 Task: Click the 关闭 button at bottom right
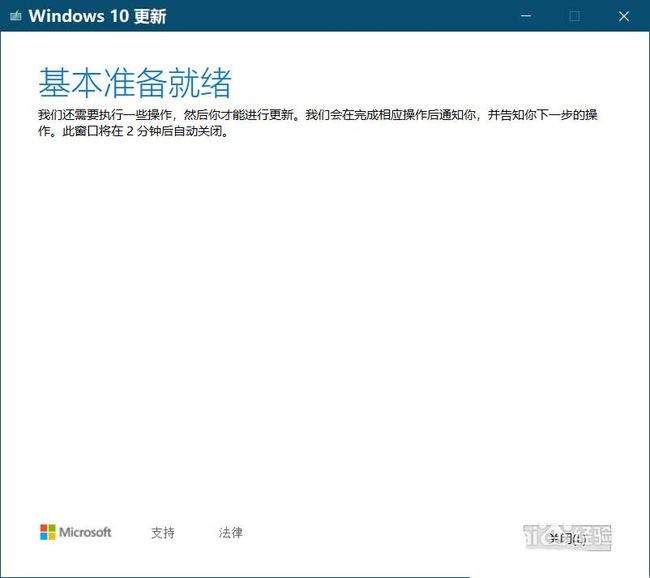(x=567, y=538)
